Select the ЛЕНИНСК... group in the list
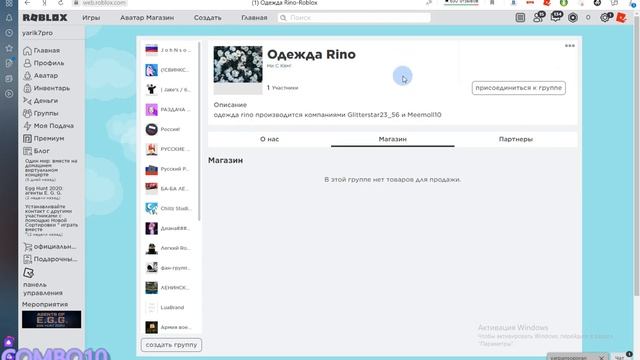 (x=169, y=288)
